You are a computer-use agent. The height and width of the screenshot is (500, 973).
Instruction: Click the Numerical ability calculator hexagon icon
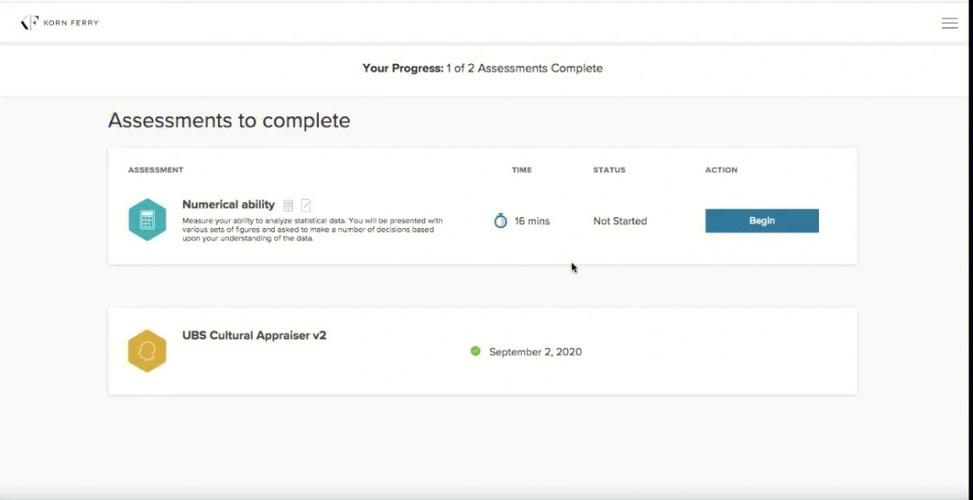pyautogui.click(x=147, y=220)
